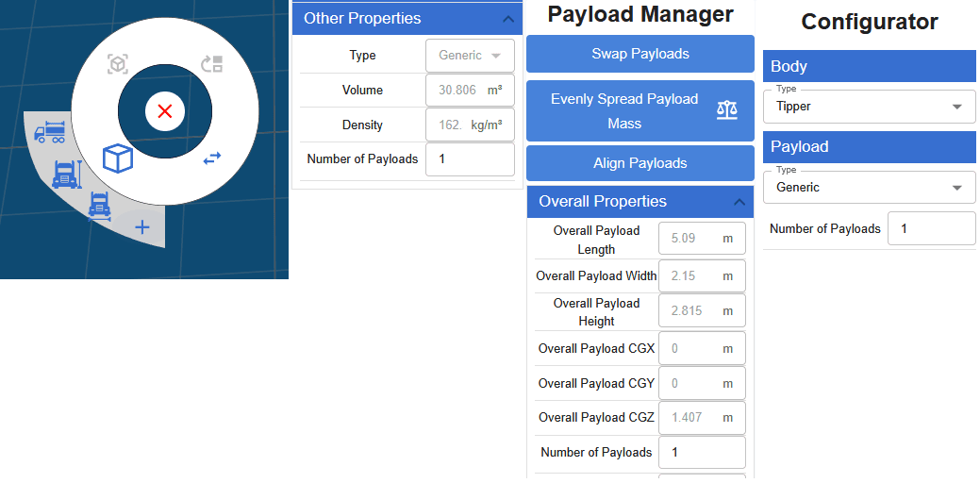The image size is (980, 483).
Task: Select the truck height dimension icon
Action: click(x=67, y=175)
